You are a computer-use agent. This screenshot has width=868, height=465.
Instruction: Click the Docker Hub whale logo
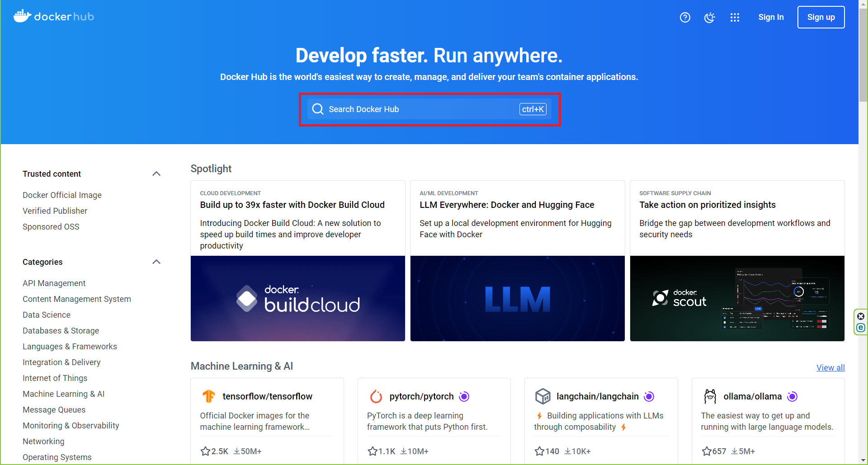[22, 16]
